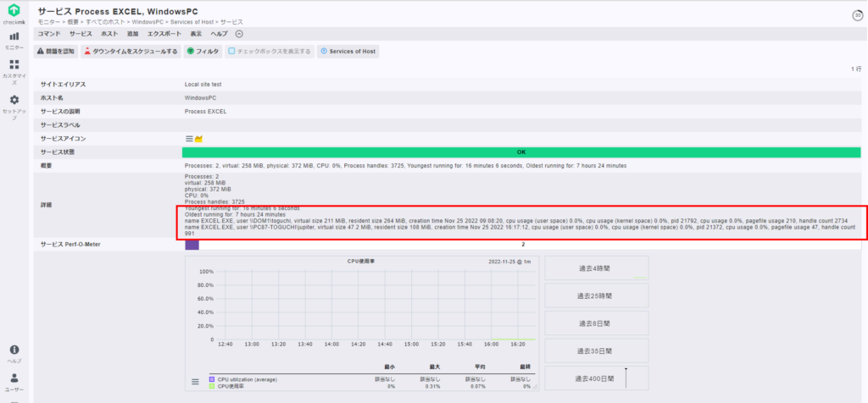Screen dimensions: 868x403
Task: Select the 過去400日間 graph preview
Action: tap(596, 378)
